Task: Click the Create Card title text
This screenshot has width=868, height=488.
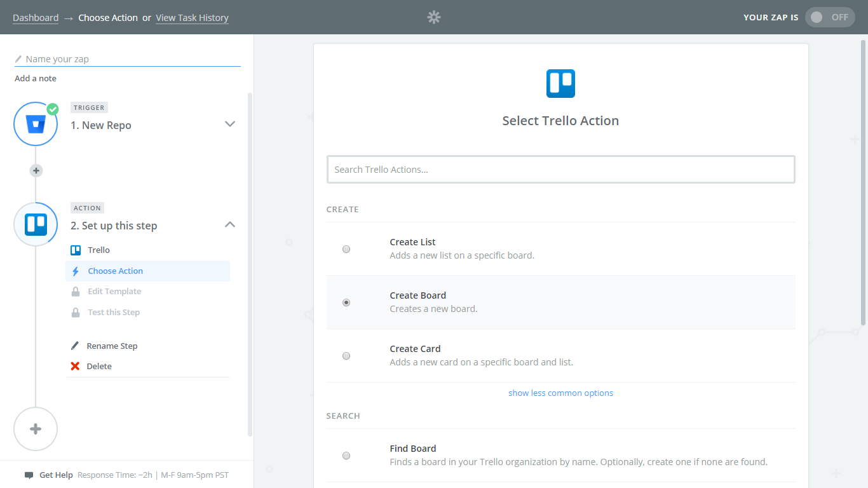Action: (415, 349)
